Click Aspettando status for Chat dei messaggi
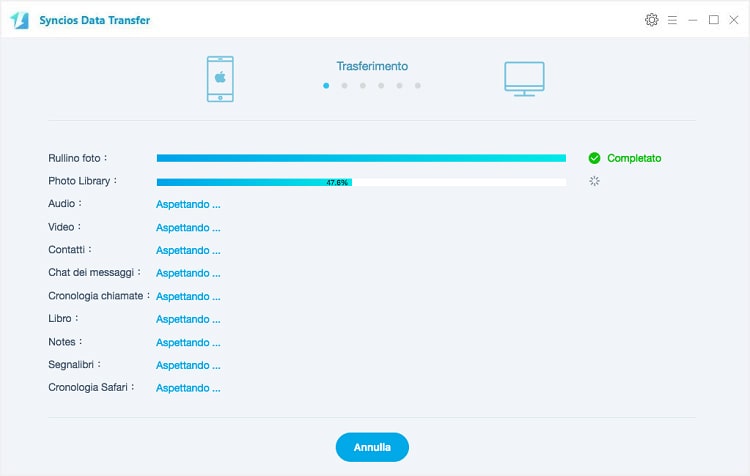750x476 pixels. (188, 273)
